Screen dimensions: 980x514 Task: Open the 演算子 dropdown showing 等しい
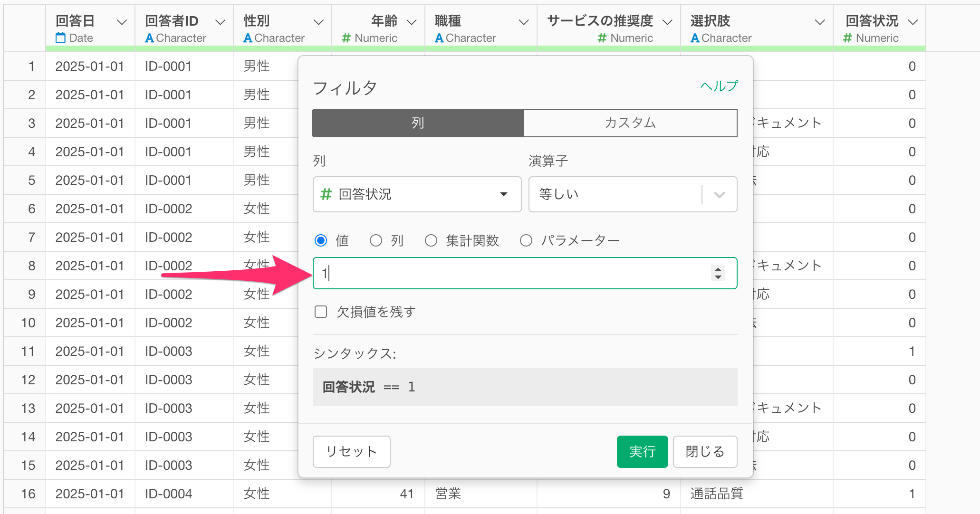coord(632,194)
